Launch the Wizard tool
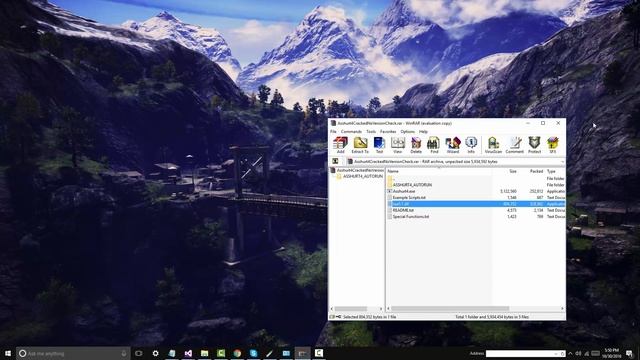Viewport: 640px width, 360px height. point(453,145)
